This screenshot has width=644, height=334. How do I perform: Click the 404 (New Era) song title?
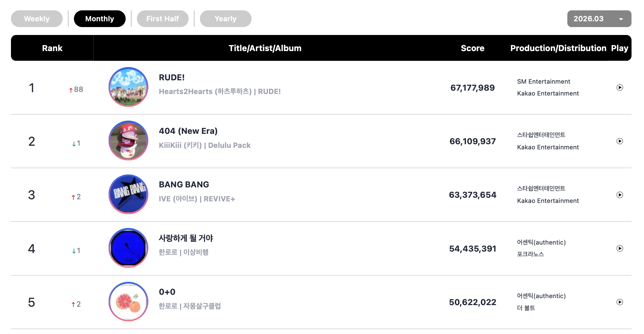click(x=188, y=131)
